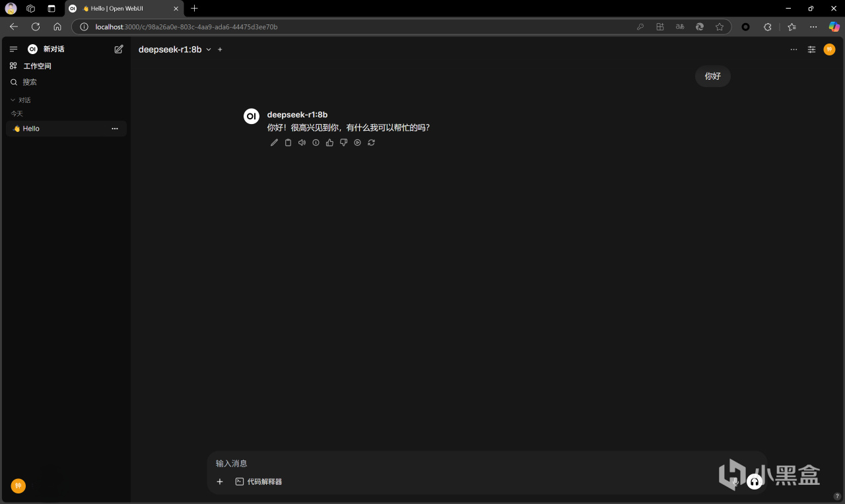Open the tab actions menu icon
The image size is (845, 504).
coord(51,9)
